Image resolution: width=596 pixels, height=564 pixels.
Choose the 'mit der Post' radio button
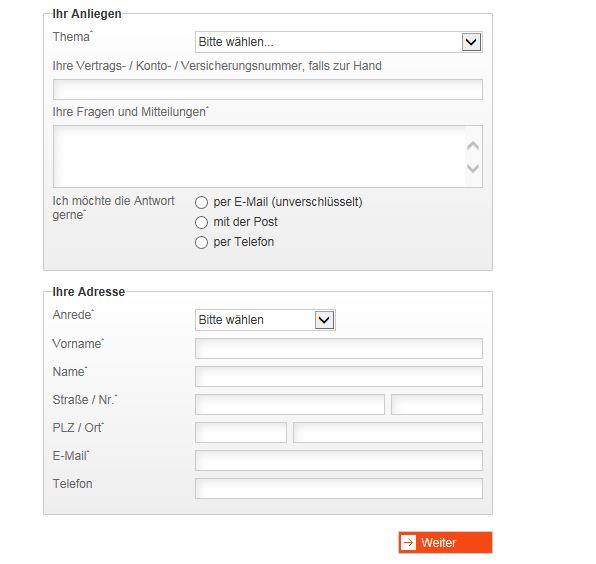point(201,222)
